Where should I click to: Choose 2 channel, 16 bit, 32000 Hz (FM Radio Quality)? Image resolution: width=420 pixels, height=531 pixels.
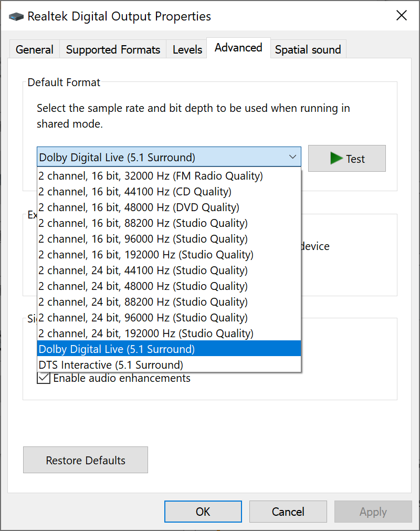169,176
